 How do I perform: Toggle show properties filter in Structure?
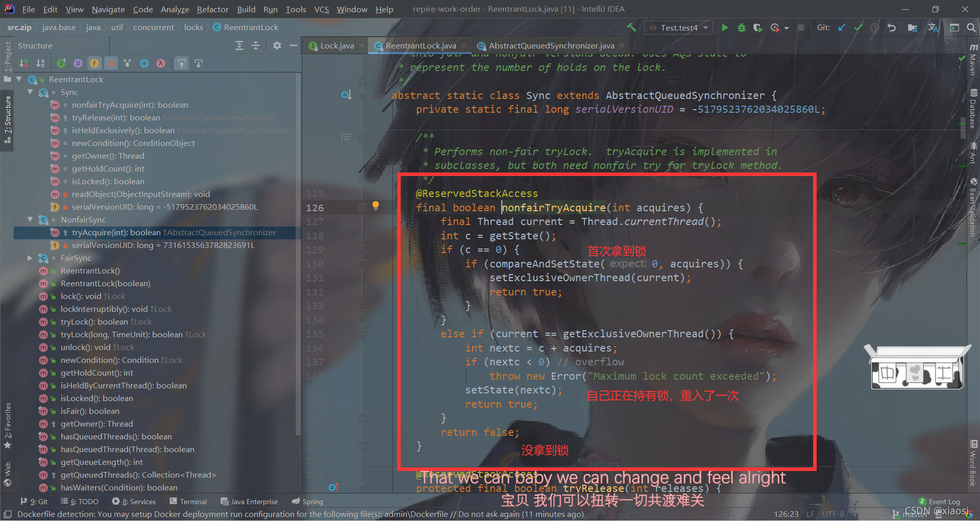click(78, 63)
